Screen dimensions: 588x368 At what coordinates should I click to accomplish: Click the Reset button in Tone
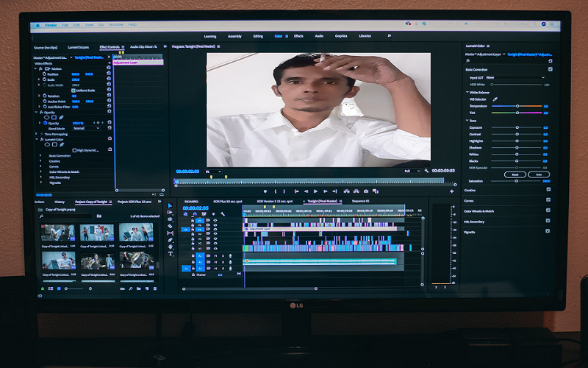pos(515,174)
